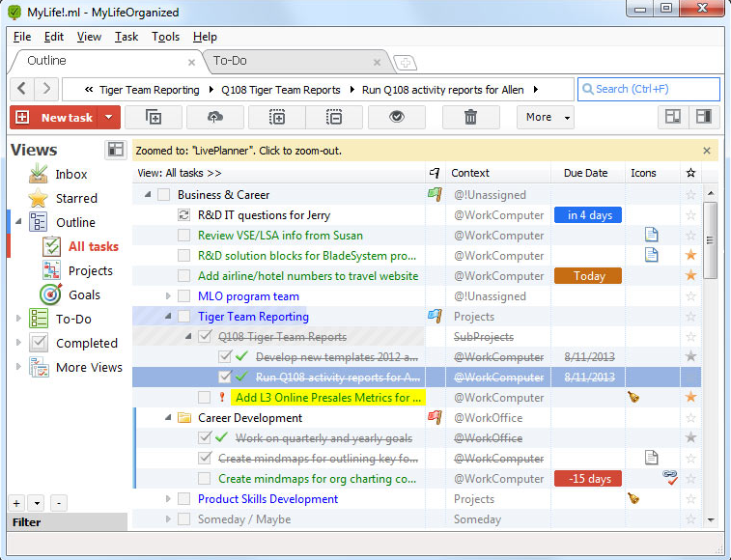Viewport: 731px width, 560px height.
Task: Click reminder bell on Add L3 Online Presales
Action: [x=633, y=397]
